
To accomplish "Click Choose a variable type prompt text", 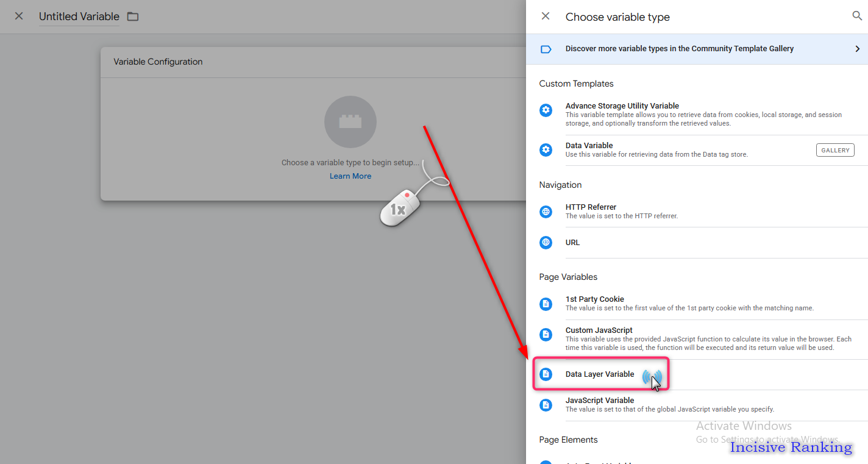I will (x=350, y=163).
